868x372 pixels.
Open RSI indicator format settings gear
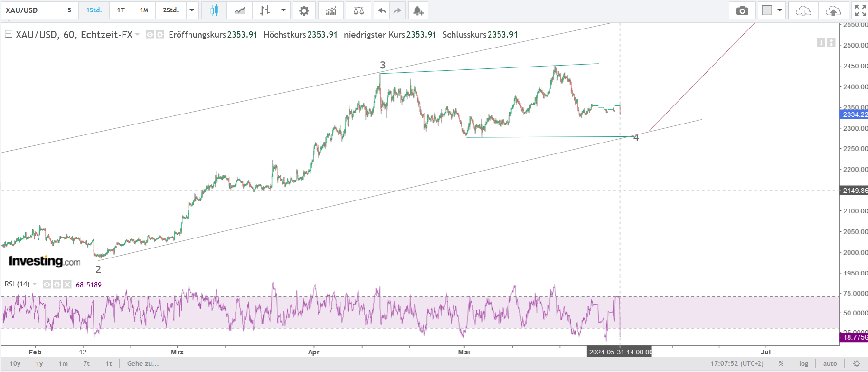(57, 285)
